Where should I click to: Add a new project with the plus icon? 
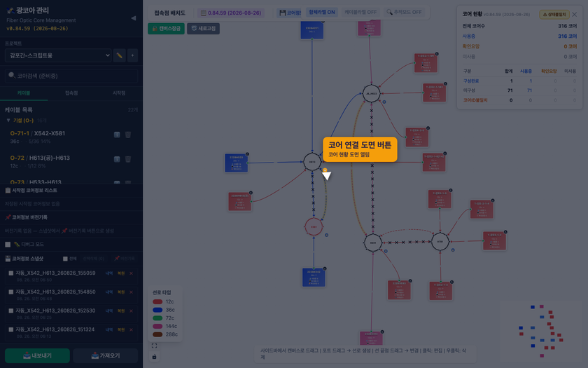(132, 55)
